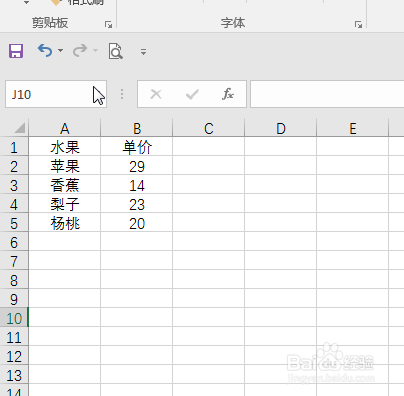Select row 10 header
This screenshot has height=396, width=404.
[x=14, y=318]
